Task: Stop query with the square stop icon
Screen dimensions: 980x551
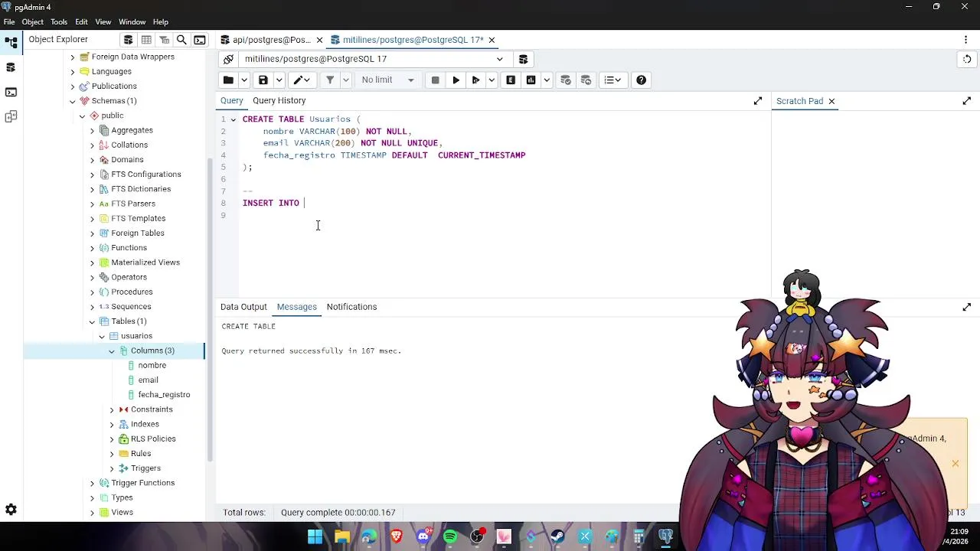Action: point(435,80)
